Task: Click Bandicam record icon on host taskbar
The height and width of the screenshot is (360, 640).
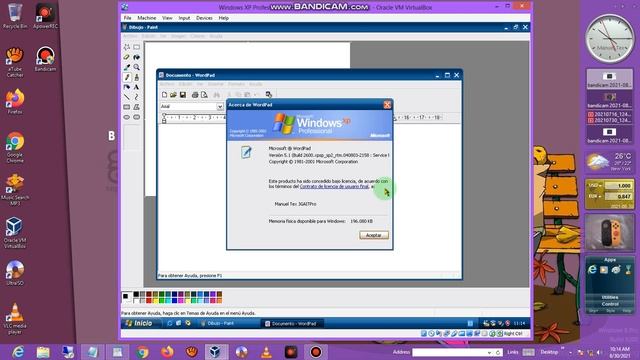Action: click(x=316, y=352)
